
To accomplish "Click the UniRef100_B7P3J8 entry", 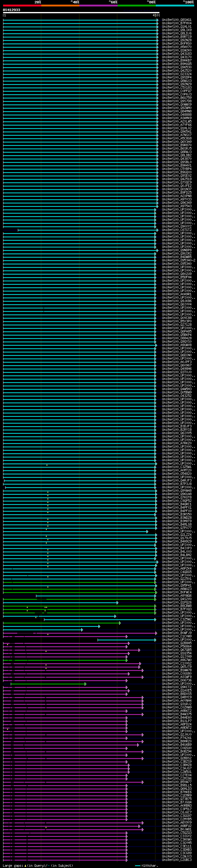I will pyautogui.click(x=177, y=484).
